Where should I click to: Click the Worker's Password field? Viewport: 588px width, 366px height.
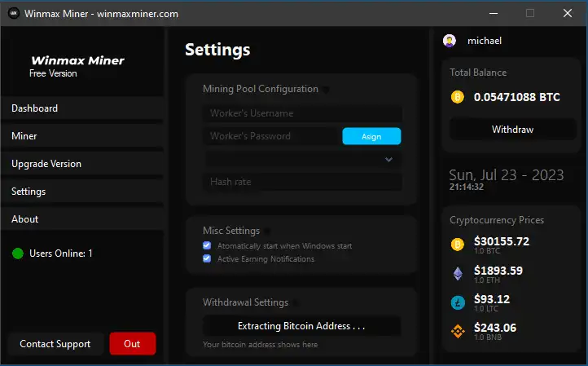point(270,136)
